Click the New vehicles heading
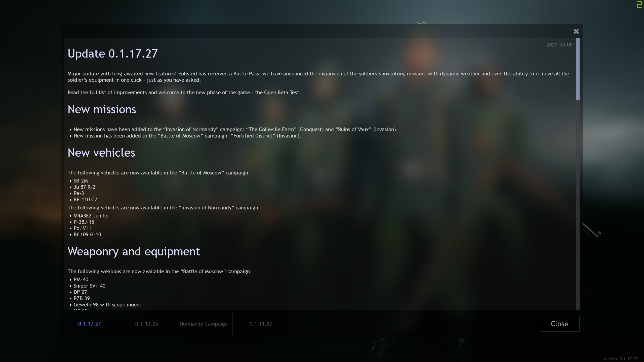 tap(101, 153)
